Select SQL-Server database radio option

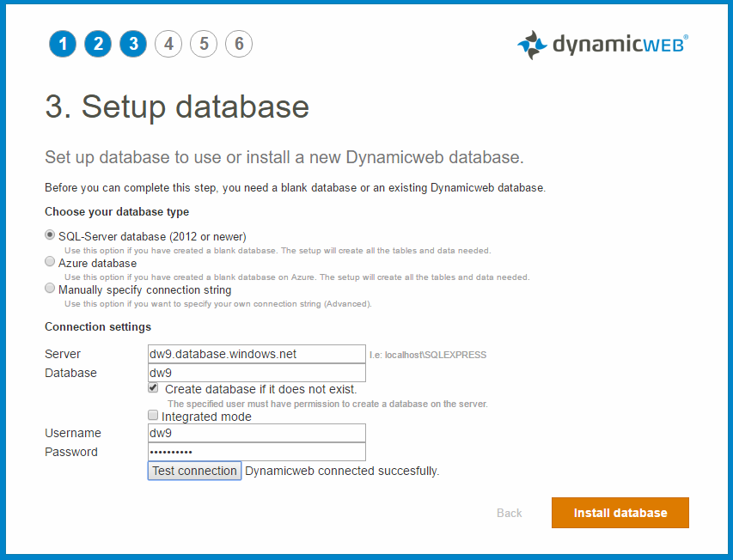point(50,235)
